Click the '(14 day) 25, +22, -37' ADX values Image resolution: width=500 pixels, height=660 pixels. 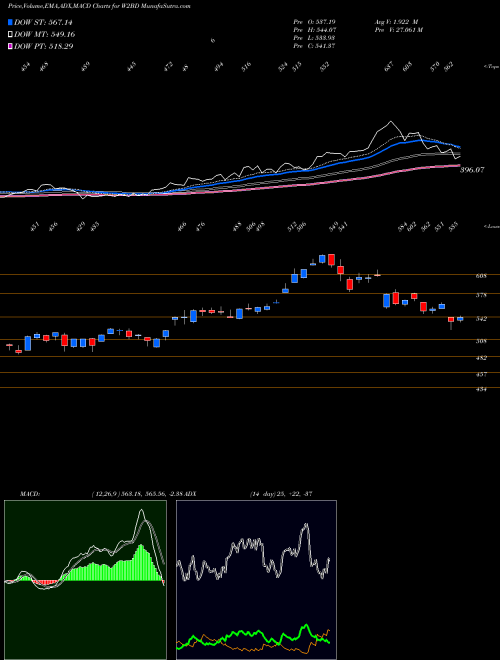point(282,494)
